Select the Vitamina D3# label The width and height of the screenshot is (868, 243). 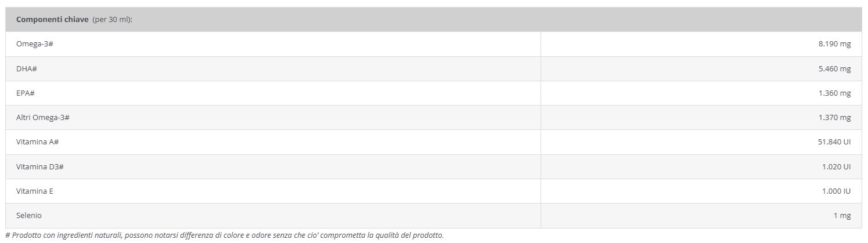[x=40, y=166]
